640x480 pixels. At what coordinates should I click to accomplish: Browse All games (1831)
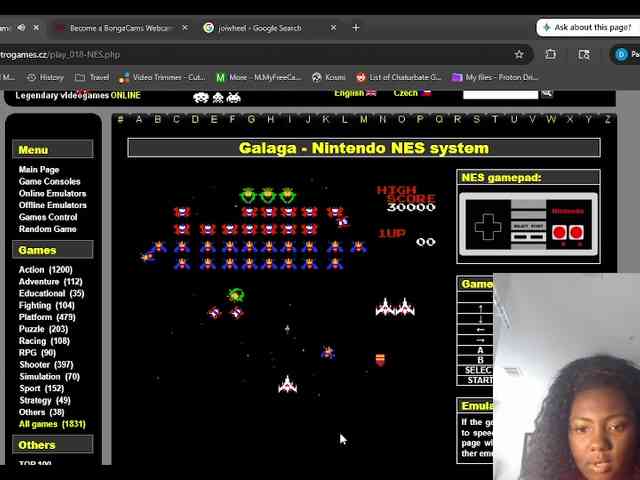(52, 424)
